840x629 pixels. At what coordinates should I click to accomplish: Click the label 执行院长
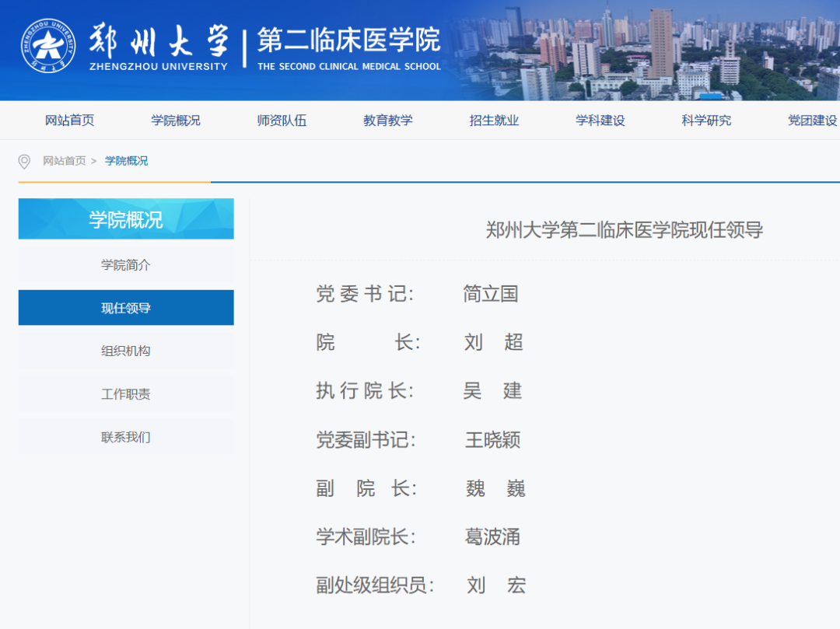click(x=365, y=391)
